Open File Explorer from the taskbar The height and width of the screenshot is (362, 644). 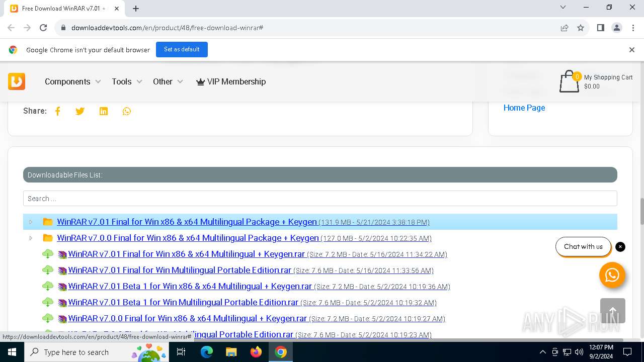click(x=231, y=352)
